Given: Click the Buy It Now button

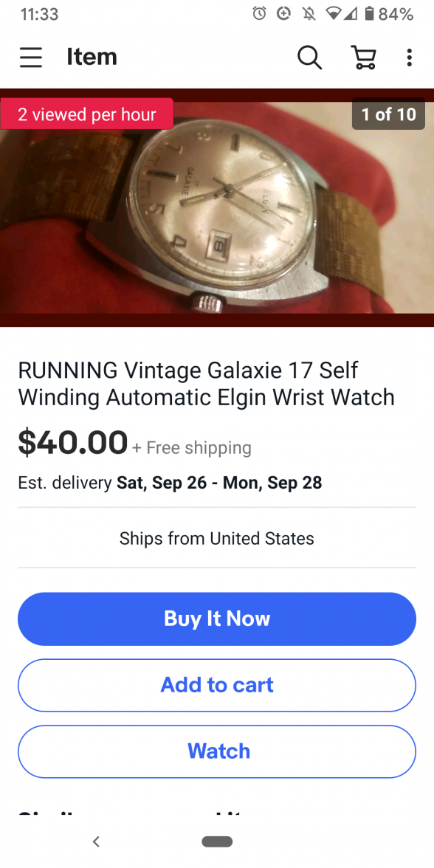Looking at the screenshot, I should click(217, 619).
